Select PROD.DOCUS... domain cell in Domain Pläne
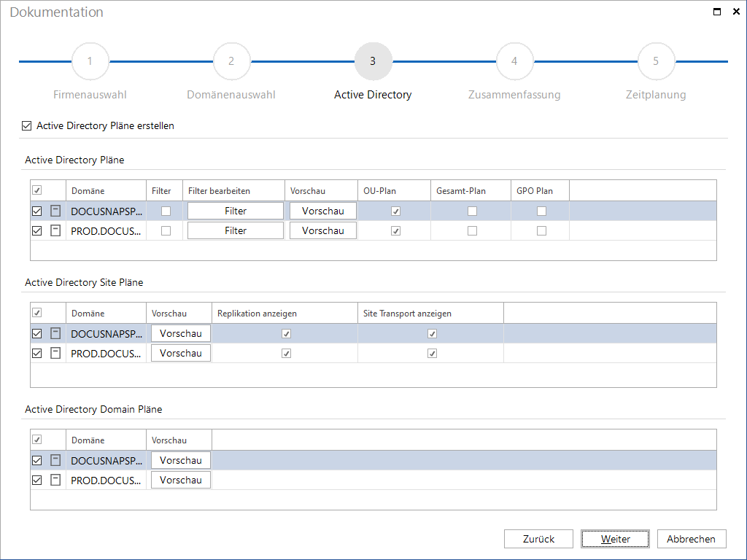Image resolution: width=747 pixels, height=560 pixels. [x=107, y=481]
